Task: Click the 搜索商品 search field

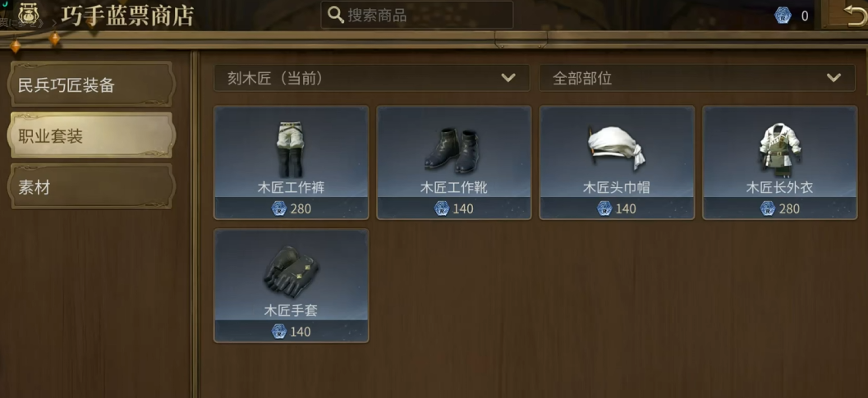Action: tap(417, 15)
